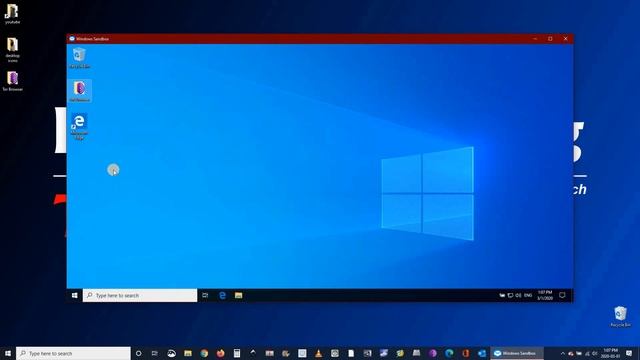
Task: Click the ENG language indicator in the Sandbox tray
Action: 528,295
